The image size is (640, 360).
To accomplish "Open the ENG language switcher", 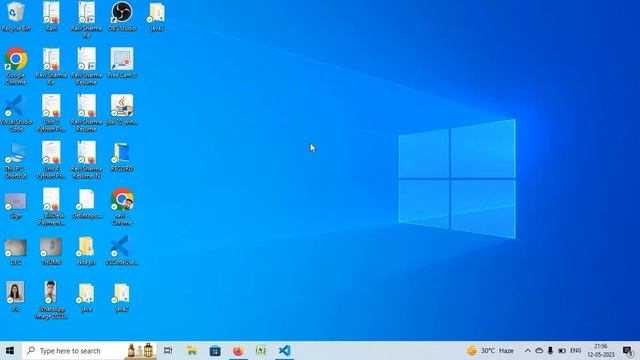I will coord(576,351).
